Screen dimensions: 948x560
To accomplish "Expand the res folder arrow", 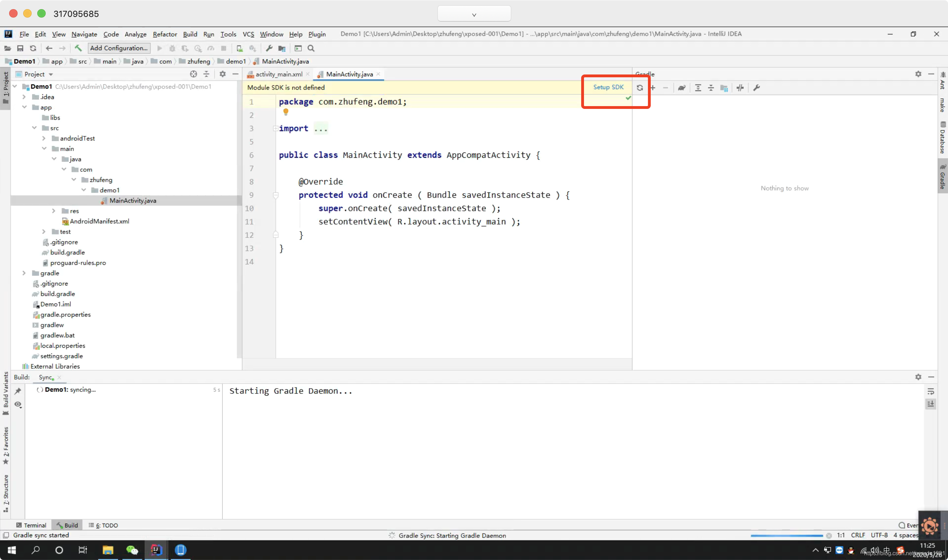I will [54, 211].
